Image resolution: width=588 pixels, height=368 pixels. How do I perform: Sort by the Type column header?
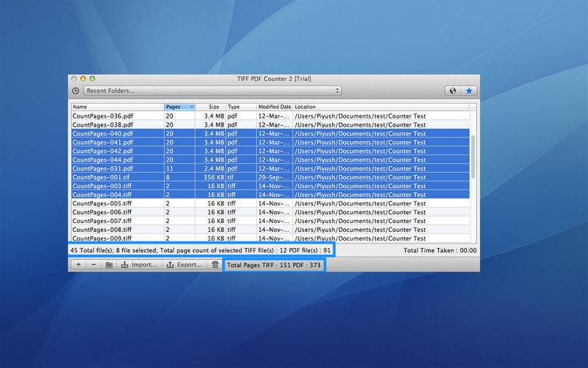(x=241, y=107)
